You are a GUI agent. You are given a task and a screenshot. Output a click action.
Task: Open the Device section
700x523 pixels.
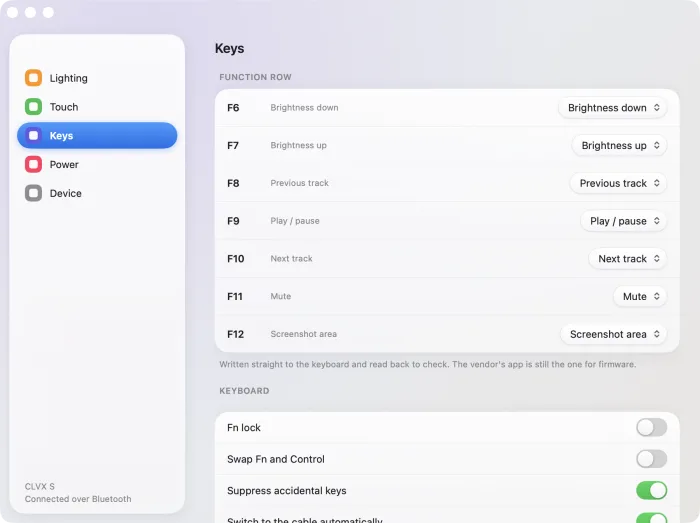click(x=97, y=193)
